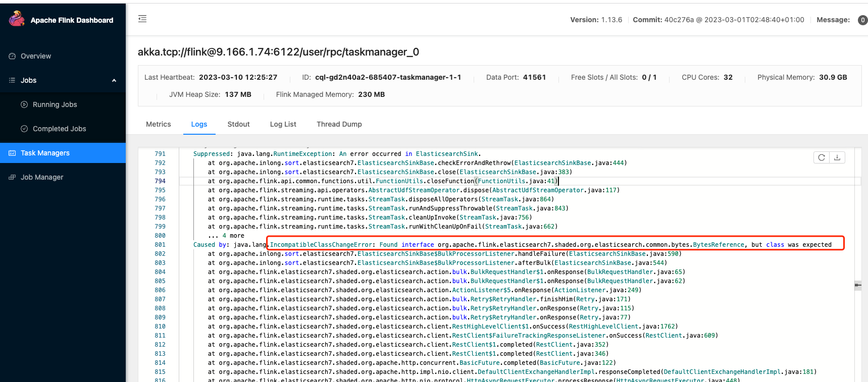The width and height of the screenshot is (868, 382).
Task: Click the JVM Heap Size value 137 MB
Action: [x=238, y=94]
